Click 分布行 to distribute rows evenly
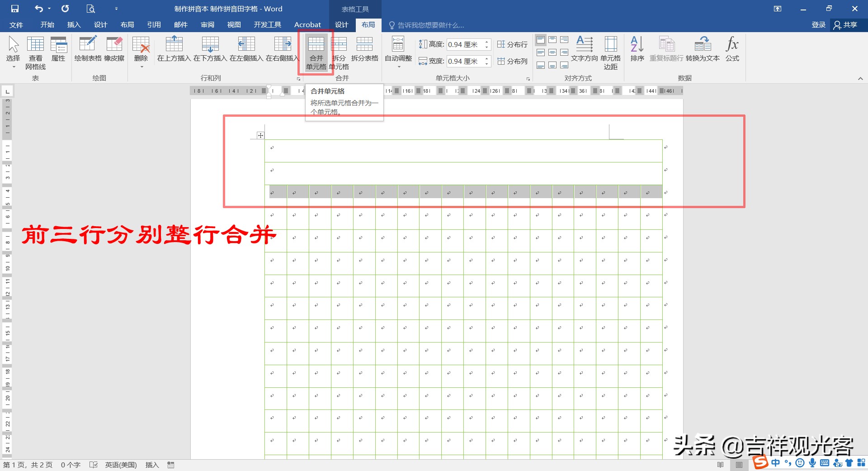 pos(512,44)
